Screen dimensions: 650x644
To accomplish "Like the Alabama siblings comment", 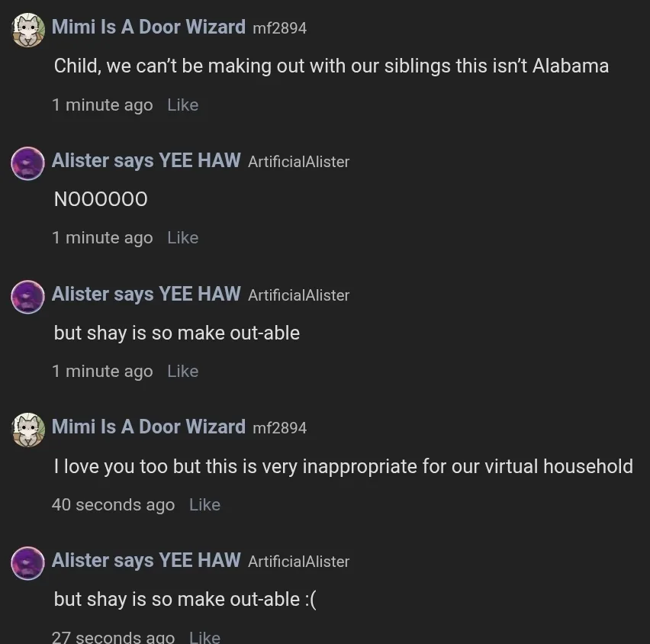I will pos(183,105).
